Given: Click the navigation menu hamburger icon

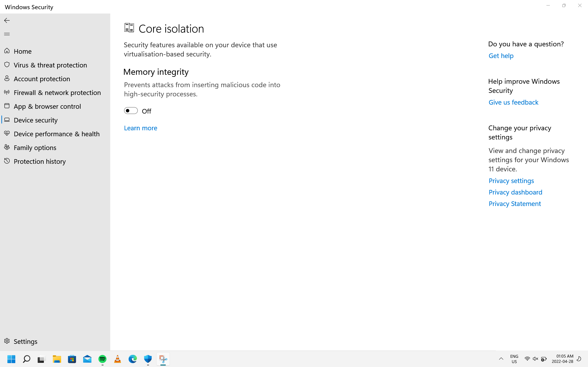Looking at the screenshot, I should pyautogui.click(x=7, y=34).
